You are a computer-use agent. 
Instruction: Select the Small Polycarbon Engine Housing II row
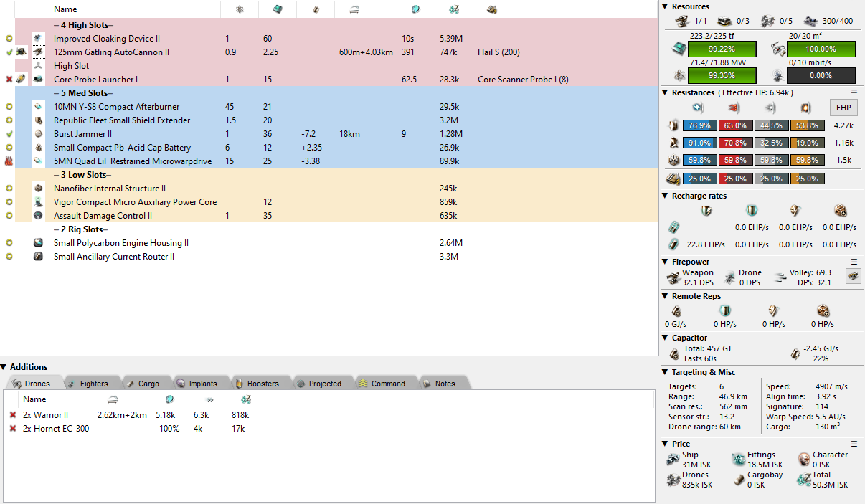point(121,243)
